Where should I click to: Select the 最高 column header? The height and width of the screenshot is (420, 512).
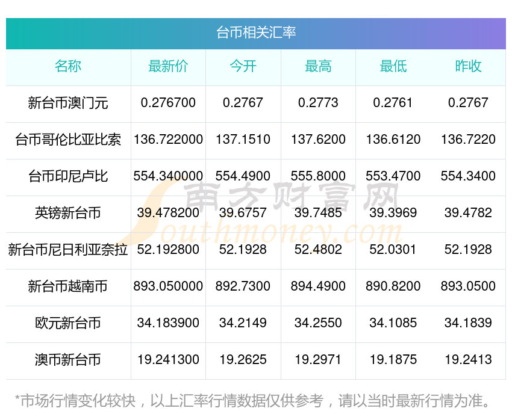[319, 66]
